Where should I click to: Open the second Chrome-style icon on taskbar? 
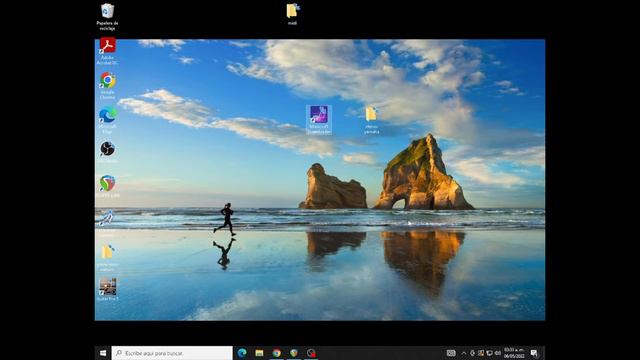click(294, 353)
